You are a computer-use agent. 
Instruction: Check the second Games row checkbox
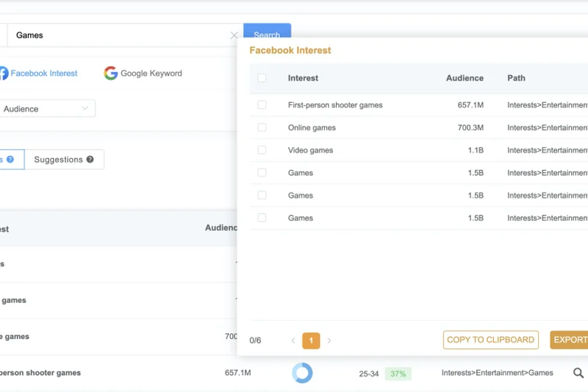(x=262, y=195)
